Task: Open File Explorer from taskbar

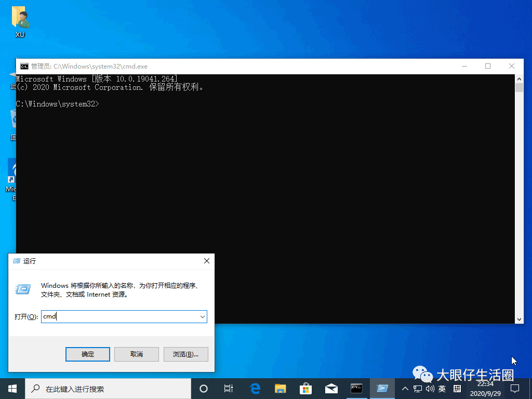Action: (280, 389)
